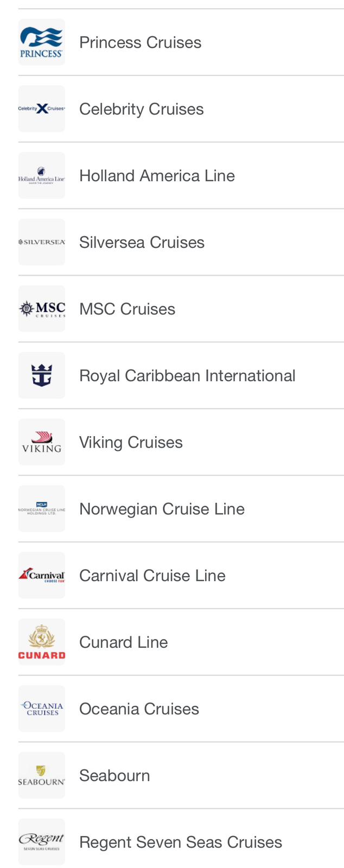This screenshot has height=868, width=344.
Task: Click the Silversea logo thumbnail
Action: coord(42,242)
